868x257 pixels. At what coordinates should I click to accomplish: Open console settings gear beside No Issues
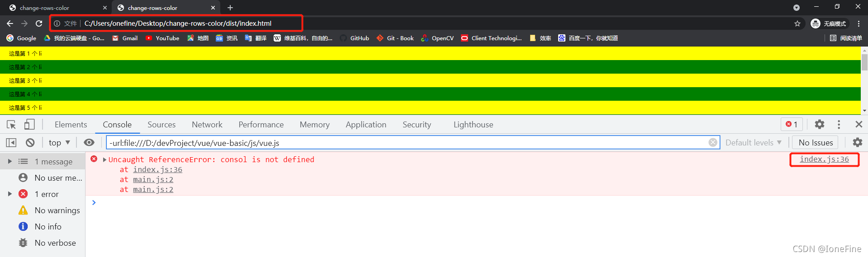857,143
